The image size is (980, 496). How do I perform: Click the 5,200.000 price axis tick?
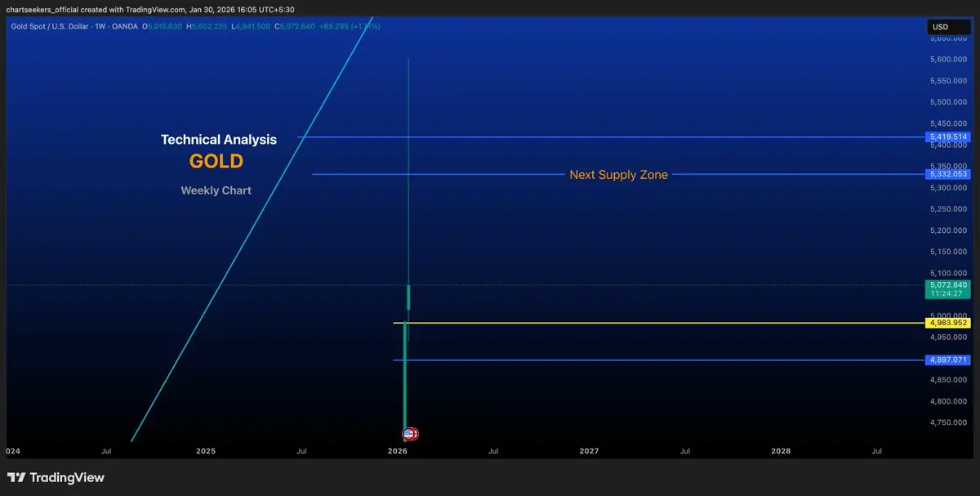[x=949, y=230]
